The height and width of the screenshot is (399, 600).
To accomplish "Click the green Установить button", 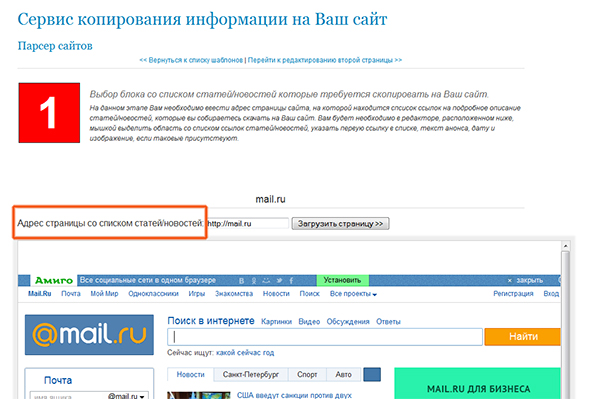I will coord(342,280).
